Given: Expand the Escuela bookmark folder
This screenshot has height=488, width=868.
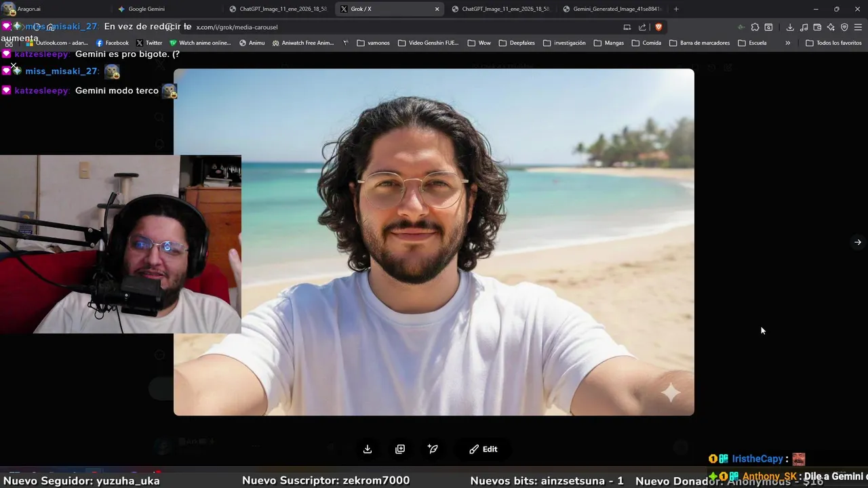Looking at the screenshot, I should coord(753,43).
